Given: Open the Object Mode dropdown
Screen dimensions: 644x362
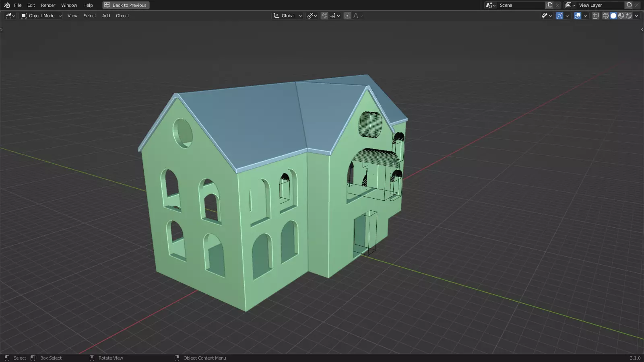Looking at the screenshot, I should pyautogui.click(x=41, y=16).
